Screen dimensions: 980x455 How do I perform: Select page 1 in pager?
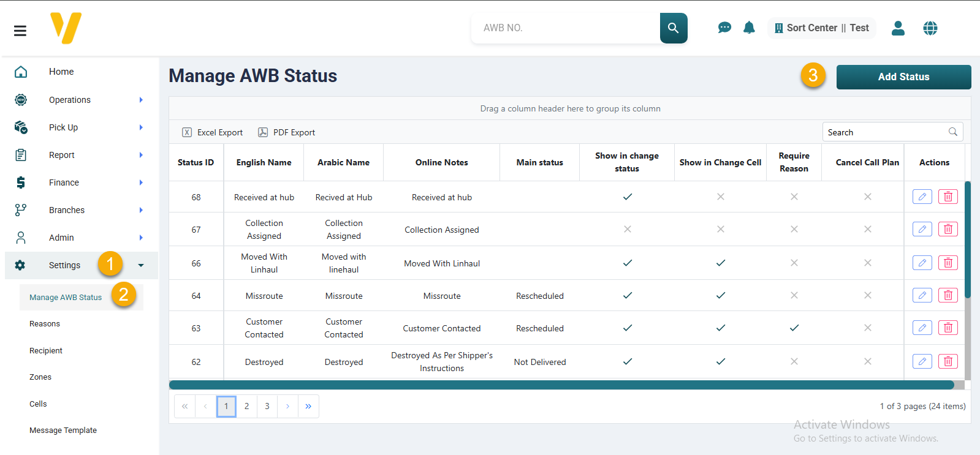[x=226, y=406]
